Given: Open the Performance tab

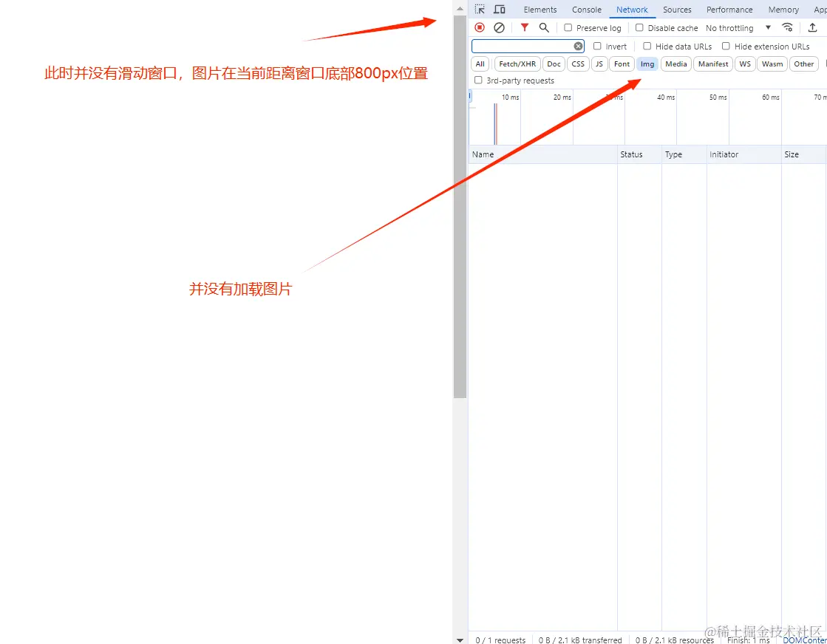Looking at the screenshot, I should [729, 10].
